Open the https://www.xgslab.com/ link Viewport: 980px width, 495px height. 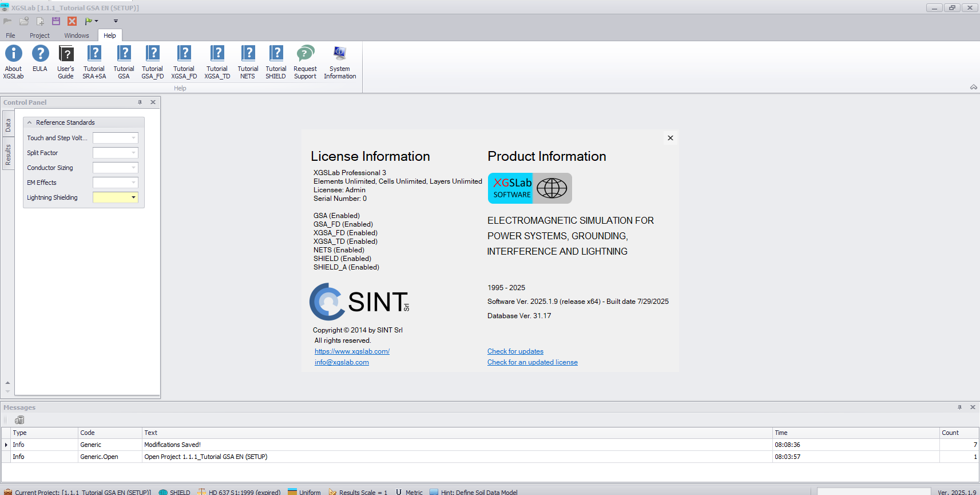[352, 351]
